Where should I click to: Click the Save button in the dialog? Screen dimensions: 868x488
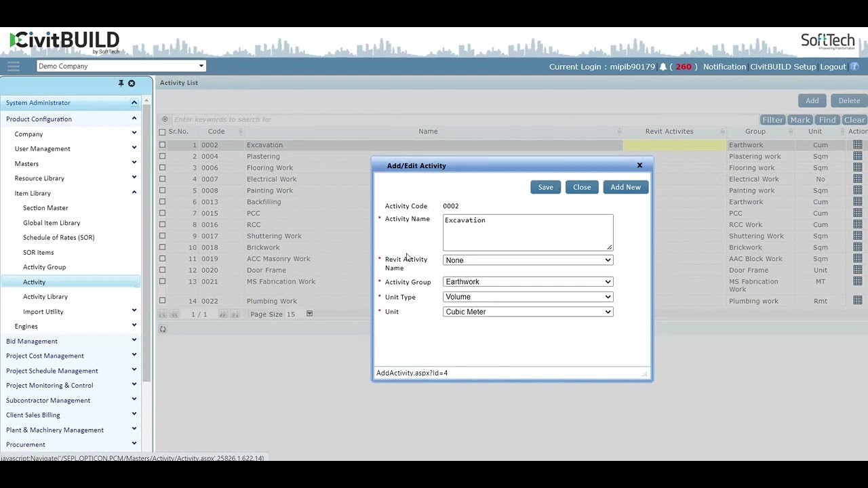click(x=546, y=187)
